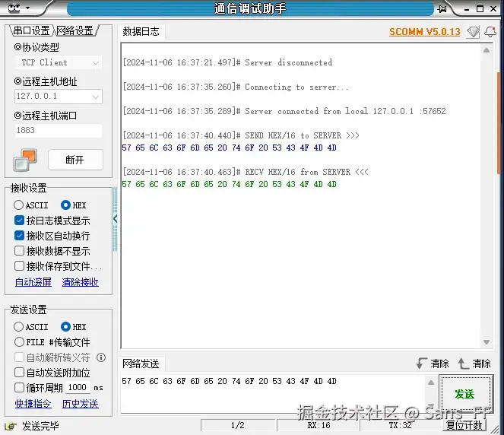Collapse the left settings panel arrow

click(x=115, y=219)
